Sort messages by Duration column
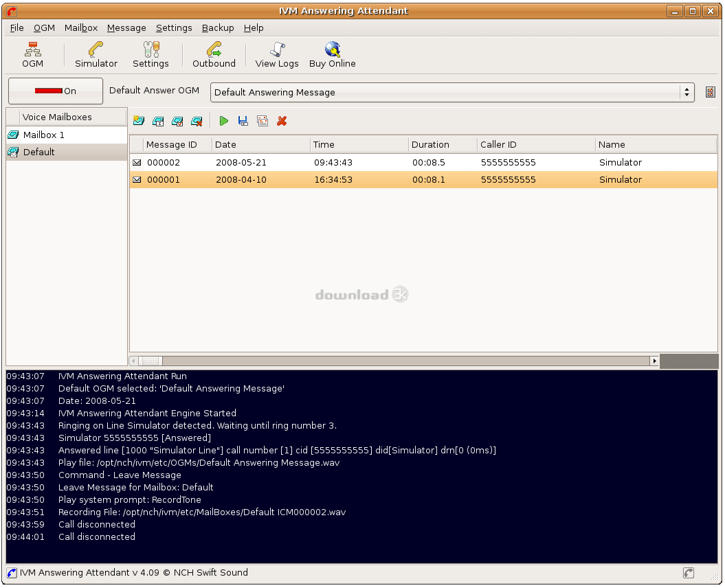This screenshot has width=725, height=588. pyautogui.click(x=443, y=145)
